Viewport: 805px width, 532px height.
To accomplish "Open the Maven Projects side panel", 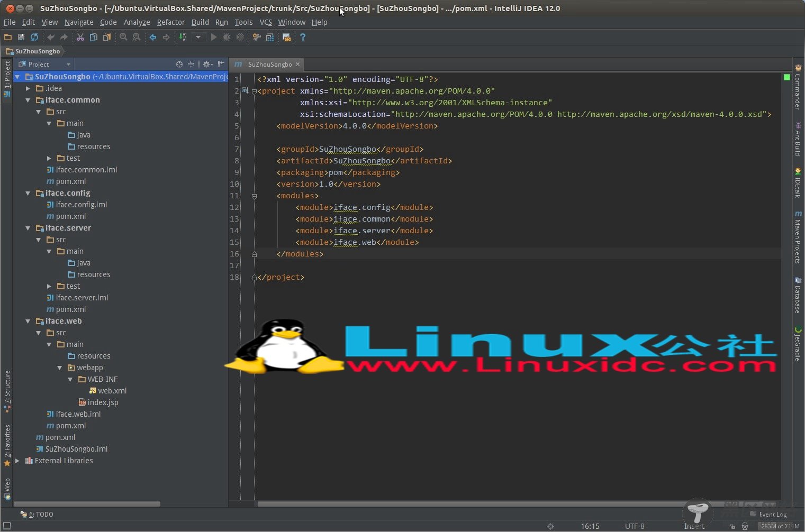I will pyautogui.click(x=798, y=237).
